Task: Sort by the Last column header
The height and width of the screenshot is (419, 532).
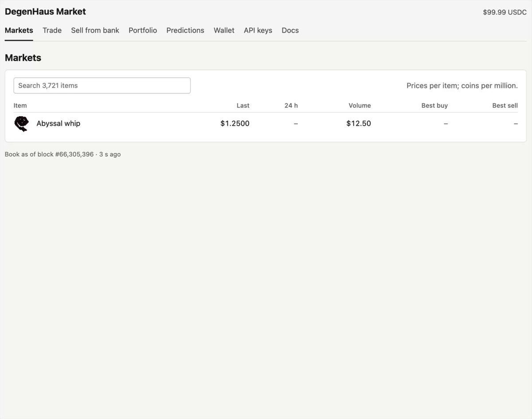Action: point(243,106)
